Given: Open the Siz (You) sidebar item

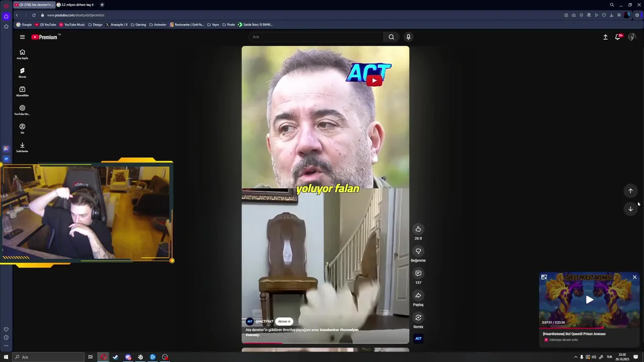Looking at the screenshot, I should [x=22, y=129].
